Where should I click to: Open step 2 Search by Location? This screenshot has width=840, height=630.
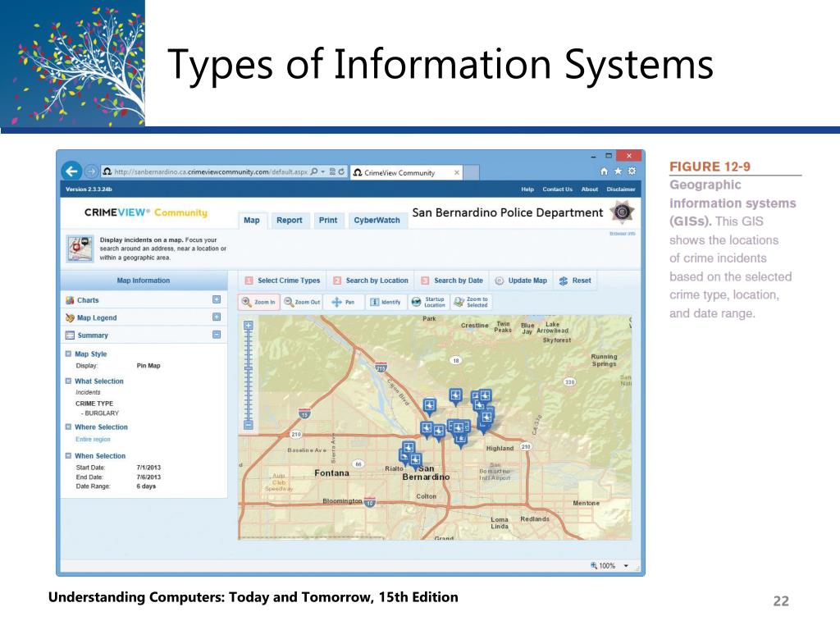[x=371, y=281]
